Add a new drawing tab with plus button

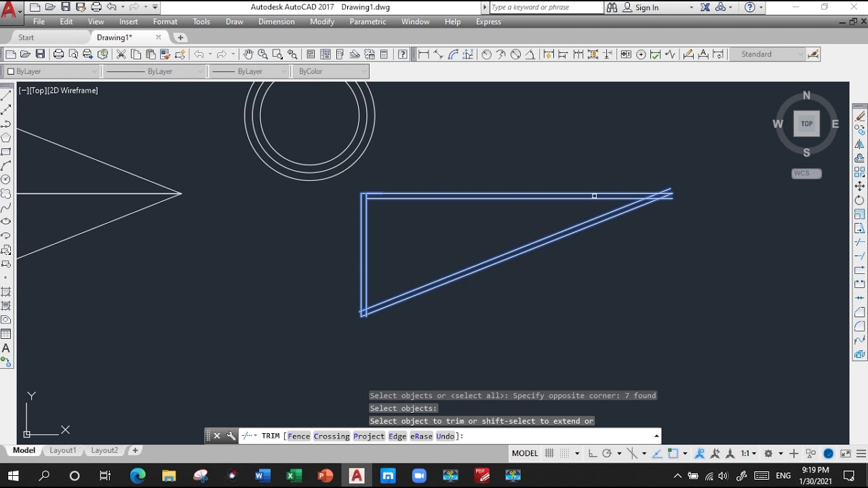[x=180, y=37]
